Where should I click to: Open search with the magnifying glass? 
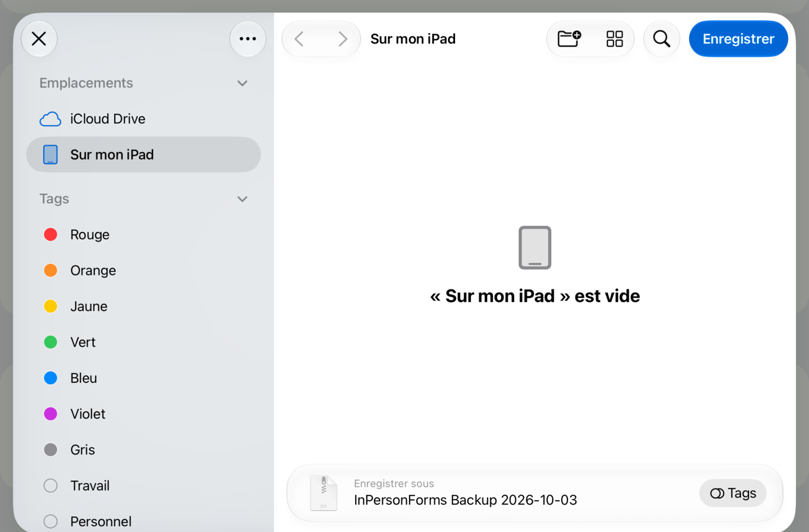point(662,39)
